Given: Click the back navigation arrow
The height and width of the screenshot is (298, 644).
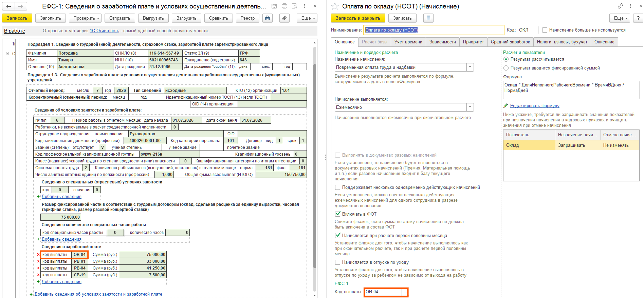Looking at the screenshot, I should [9, 6].
